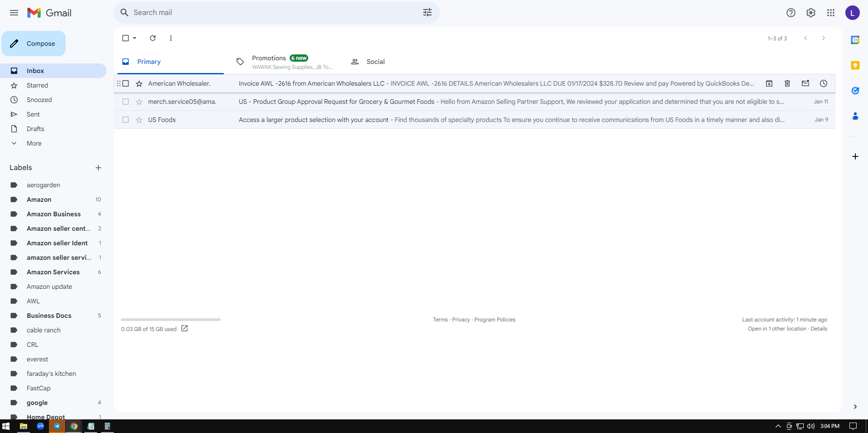The width and height of the screenshot is (868, 433).
Task: Open Contacts side panel
Action: click(x=855, y=116)
